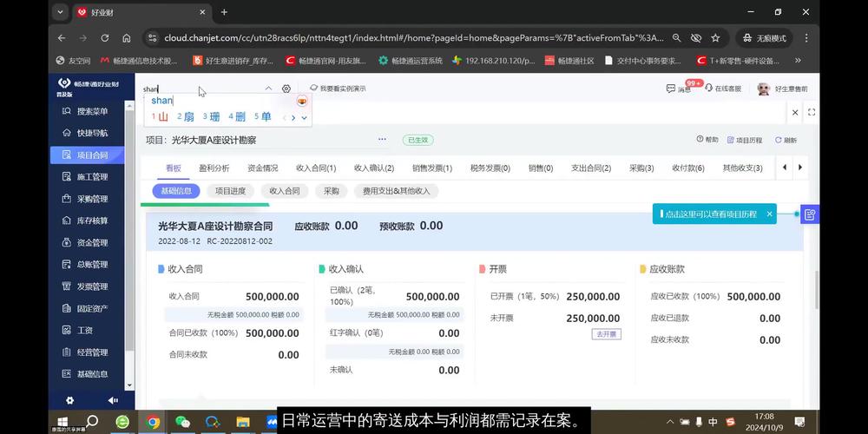Open 总账管理 module
The image size is (868, 434).
point(86,264)
